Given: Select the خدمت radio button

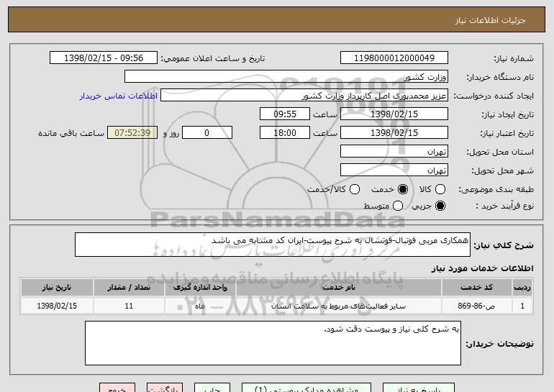Looking at the screenshot, I should click(x=403, y=189).
